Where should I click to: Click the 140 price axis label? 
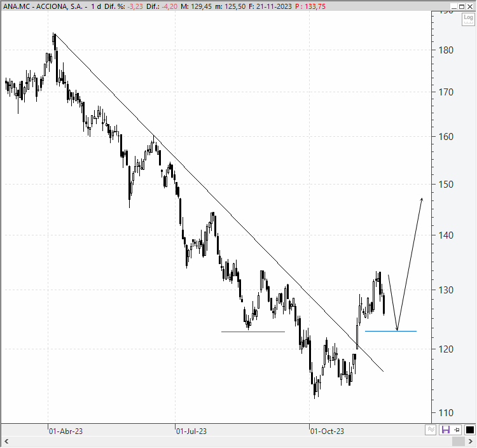click(x=446, y=235)
